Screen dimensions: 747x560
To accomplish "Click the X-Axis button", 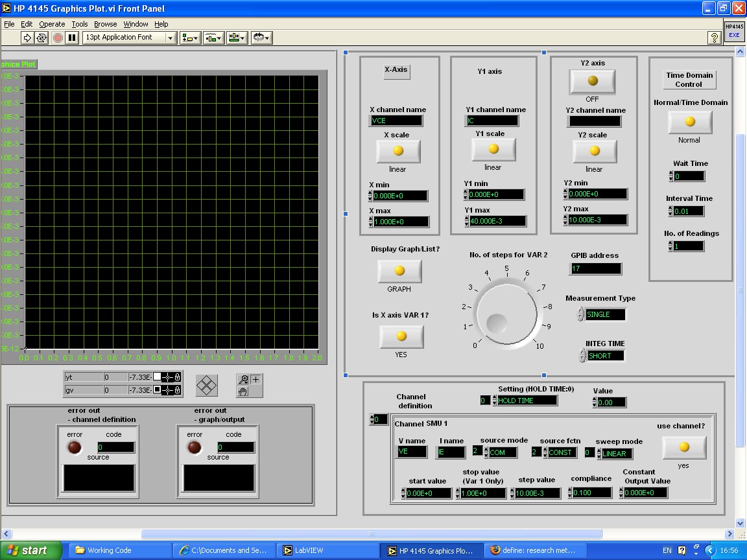I will [x=396, y=70].
